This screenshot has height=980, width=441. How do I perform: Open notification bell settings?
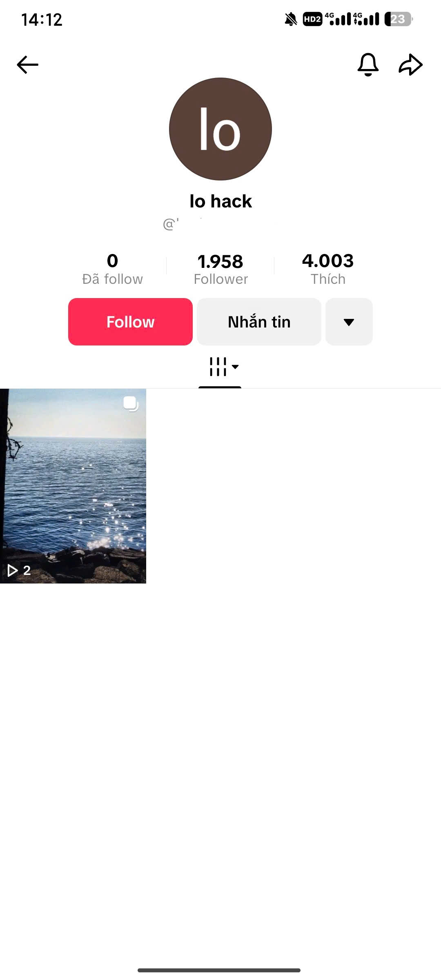(368, 65)
